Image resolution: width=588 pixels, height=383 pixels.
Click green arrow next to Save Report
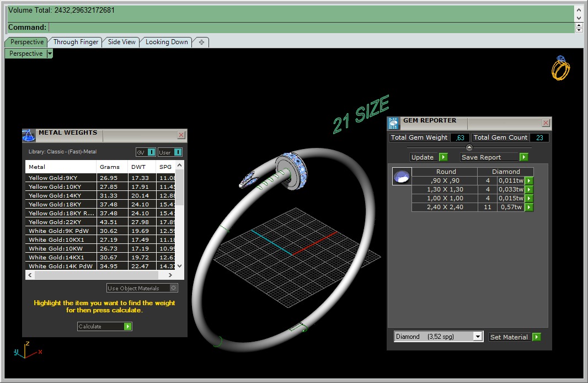click(x=524, y=157)
